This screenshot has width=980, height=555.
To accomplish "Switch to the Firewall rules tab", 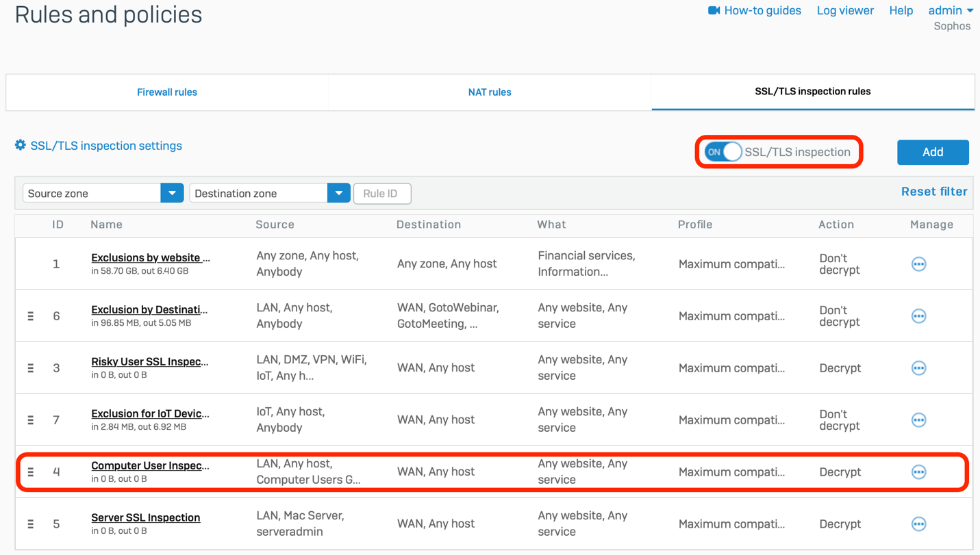I will click(x=167, y=92).
